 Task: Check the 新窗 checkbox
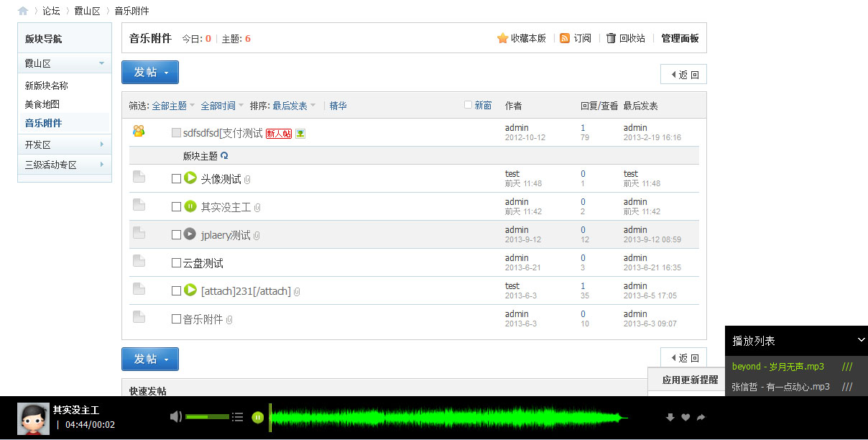click(x=468, y=105)
